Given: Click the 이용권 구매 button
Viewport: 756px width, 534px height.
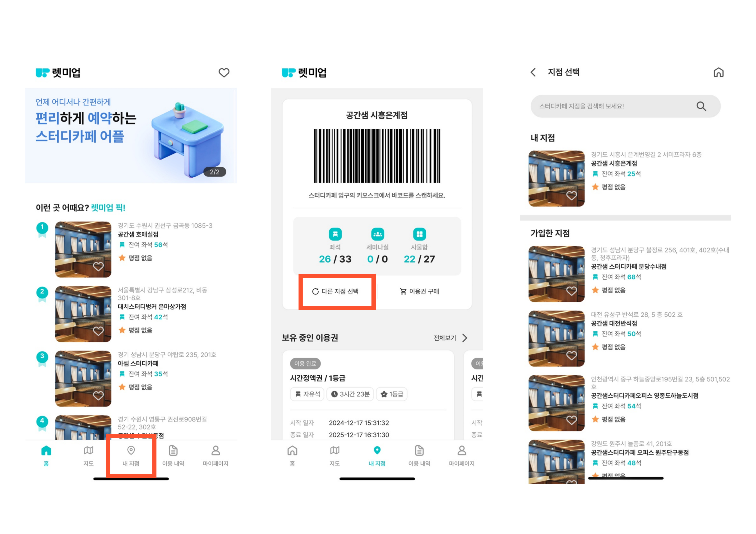Looking at the screenshot, I should [x=419, y=291].
